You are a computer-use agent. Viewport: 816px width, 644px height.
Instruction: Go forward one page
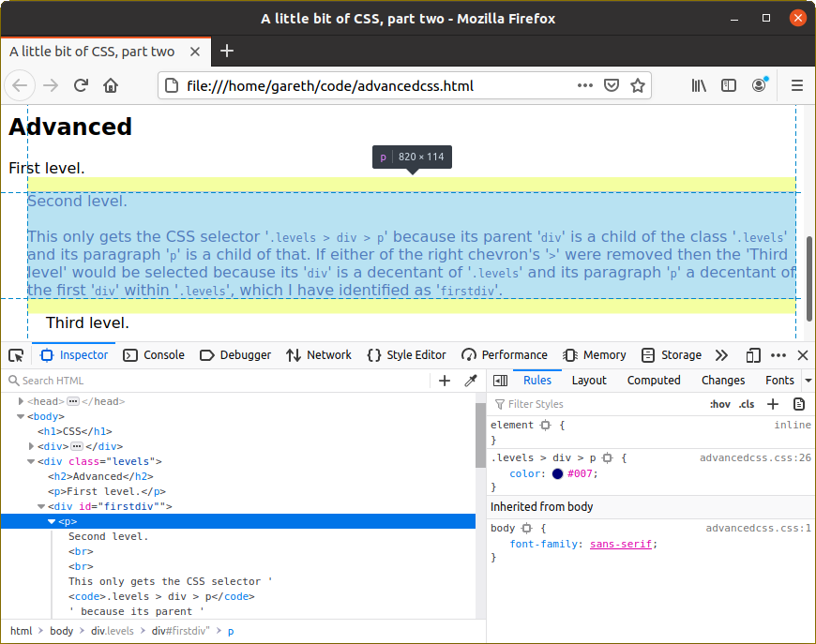click(x=51, y=85)
